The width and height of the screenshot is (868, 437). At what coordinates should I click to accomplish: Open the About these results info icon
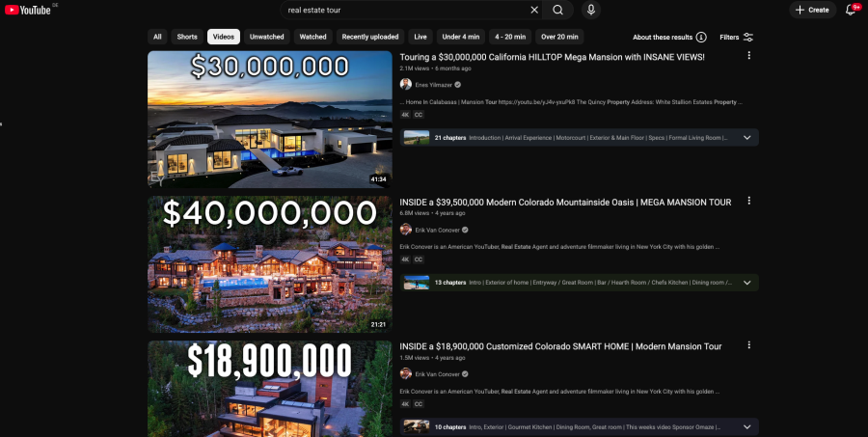tap(701, 37)
